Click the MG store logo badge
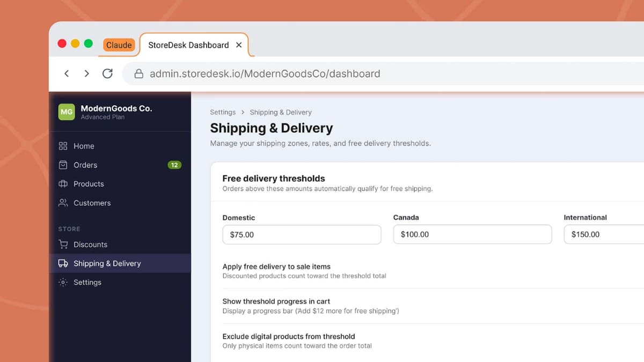The image size is (644, 362). pyautogui.click(x=67, y=112)
